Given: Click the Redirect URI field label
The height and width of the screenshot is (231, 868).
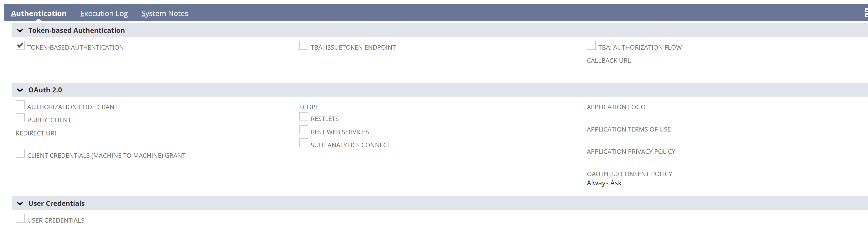Looking at the screenshot, I should [36, 133].
